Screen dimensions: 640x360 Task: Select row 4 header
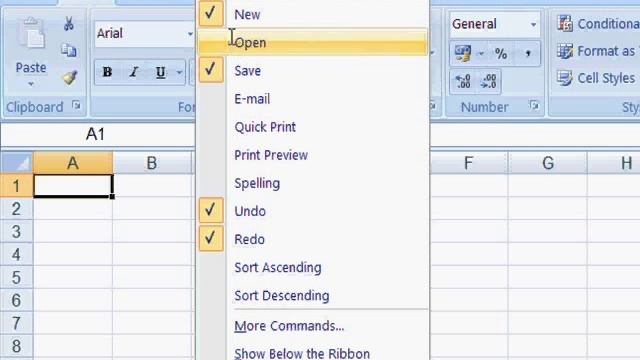[x=16, y=255]
